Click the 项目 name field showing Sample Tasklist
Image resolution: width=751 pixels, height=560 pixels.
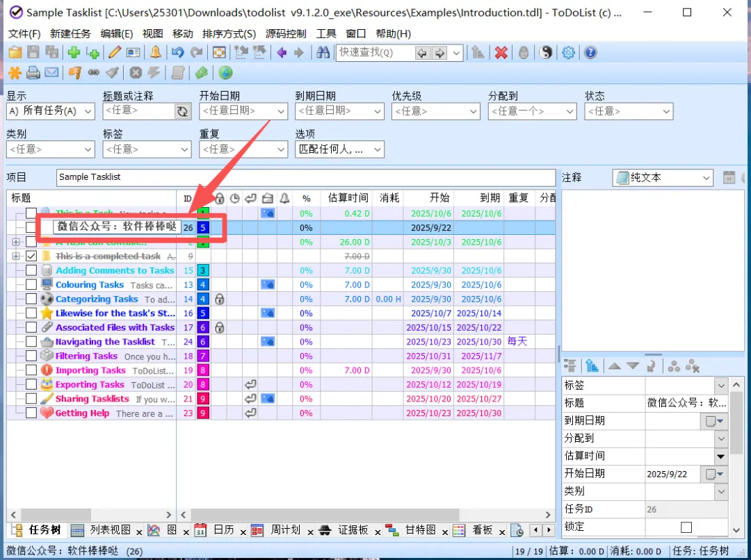pos(305,177)
